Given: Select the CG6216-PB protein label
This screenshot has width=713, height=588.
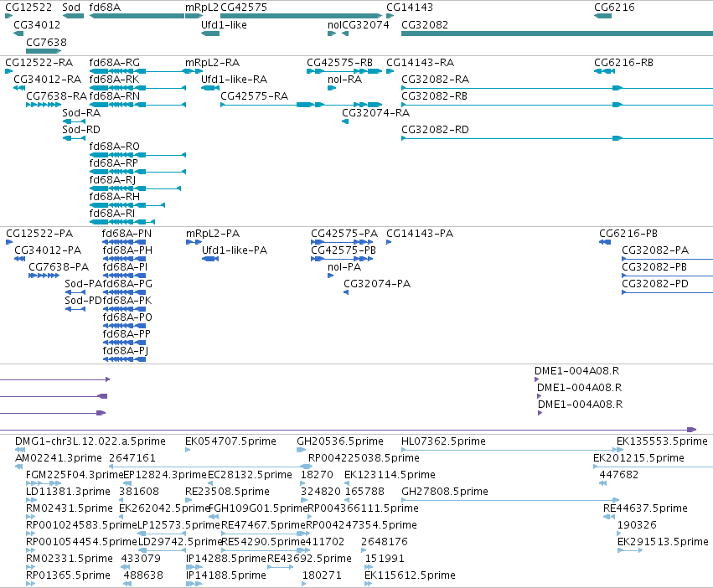Looking at the screenshot, I should [628, 234].
